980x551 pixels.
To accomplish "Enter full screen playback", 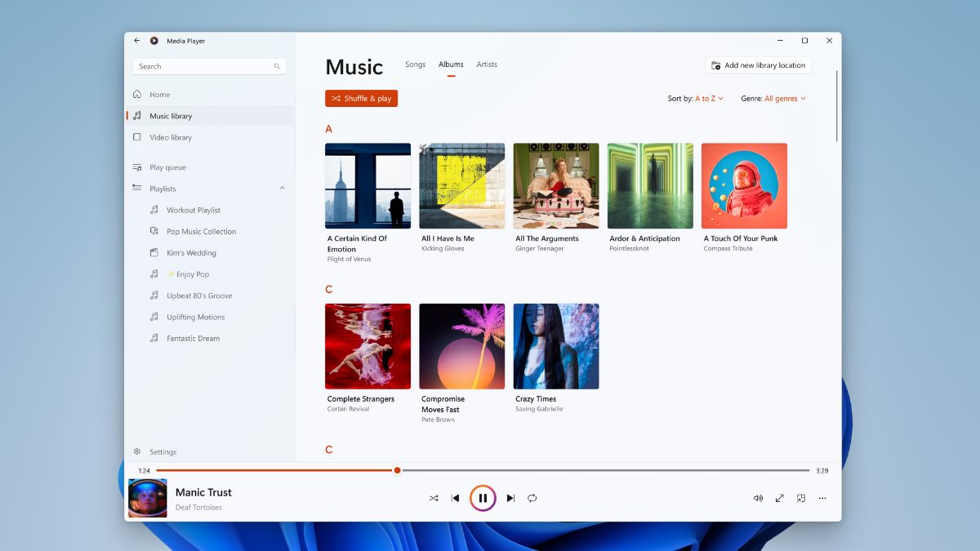I will [x=779, y=498].
